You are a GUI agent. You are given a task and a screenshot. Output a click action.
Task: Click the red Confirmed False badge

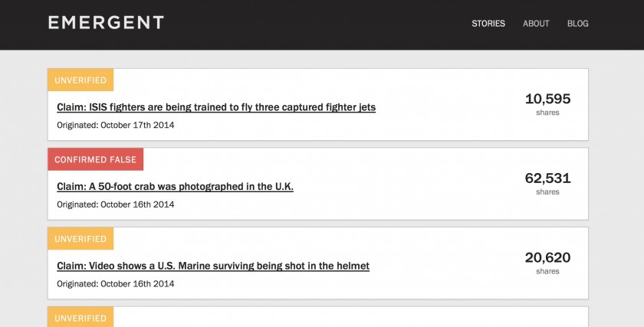[95, 159]
